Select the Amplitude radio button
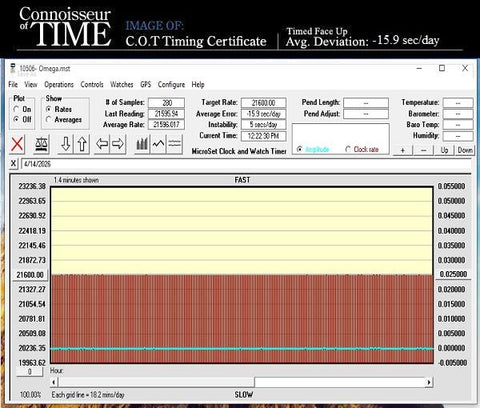 click(x=299, y=149)
